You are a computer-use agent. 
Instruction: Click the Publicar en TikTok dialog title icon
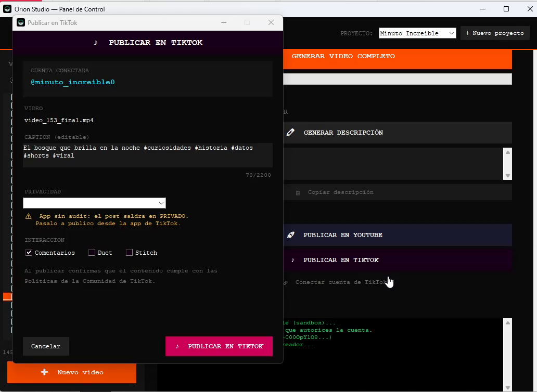(21, 22)
